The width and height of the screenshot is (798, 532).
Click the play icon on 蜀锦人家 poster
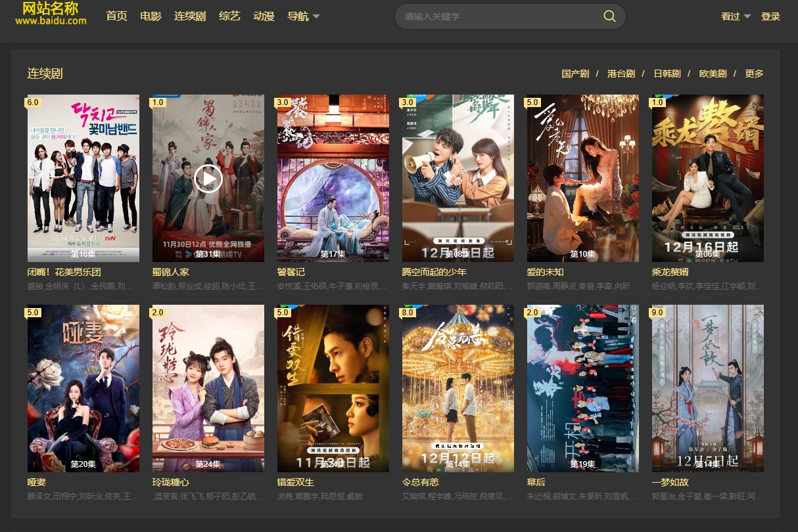click(x=208, y=178)
